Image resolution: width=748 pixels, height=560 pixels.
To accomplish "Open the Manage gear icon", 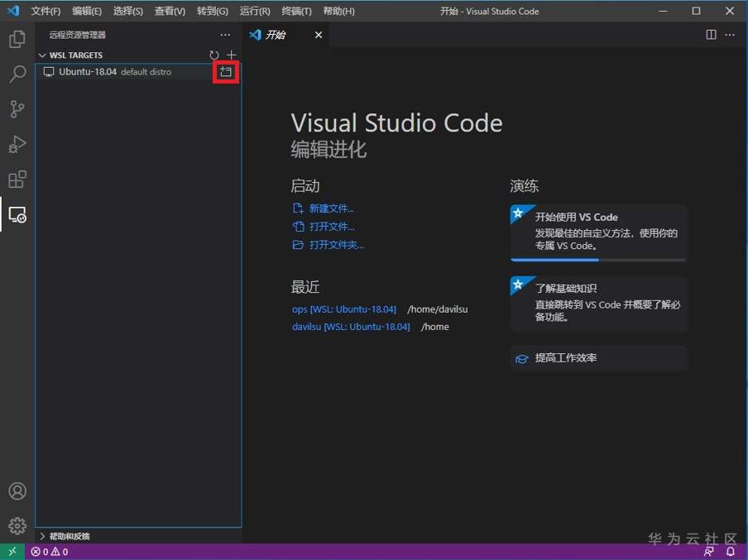I will point(17,525).
